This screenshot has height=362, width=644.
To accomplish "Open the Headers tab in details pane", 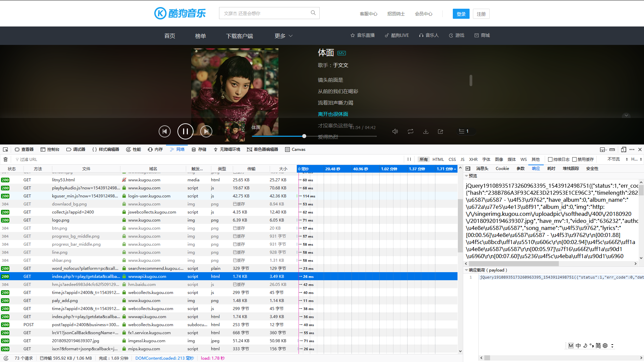I will coord(482,169).
